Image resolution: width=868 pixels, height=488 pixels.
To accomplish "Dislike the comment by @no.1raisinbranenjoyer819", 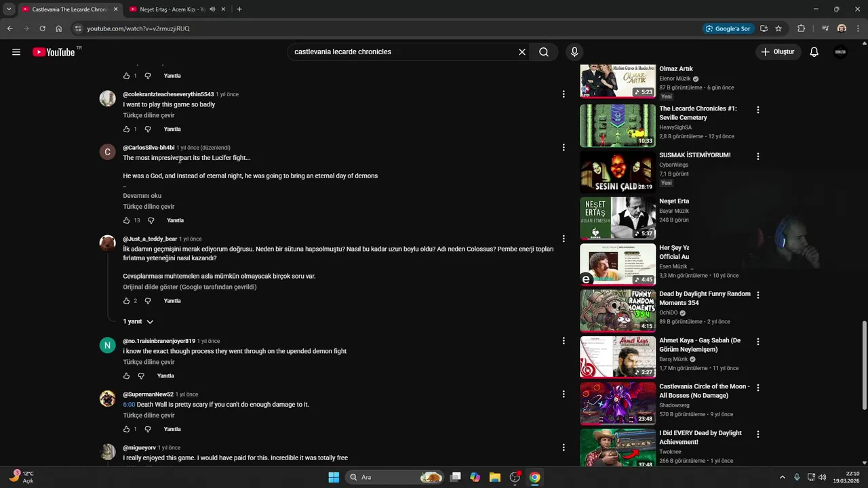I will 141,375.
